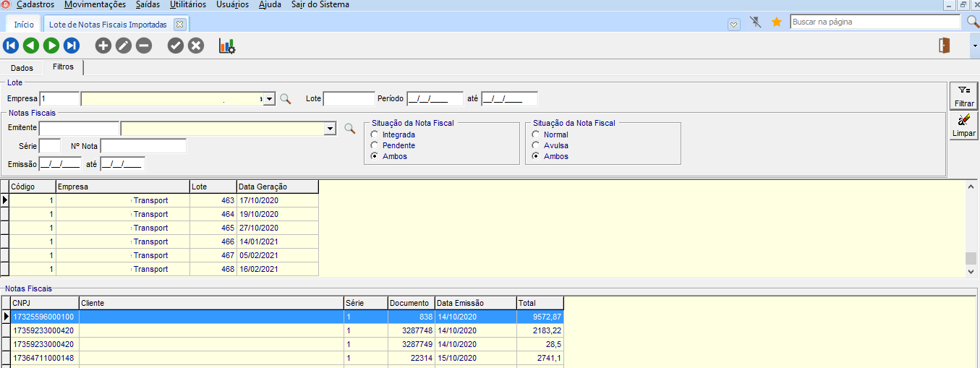This screenshot has width=980, height=368.
Task: Click the Lote number input field
Action: pyautogui.click(x=349, y=99)
